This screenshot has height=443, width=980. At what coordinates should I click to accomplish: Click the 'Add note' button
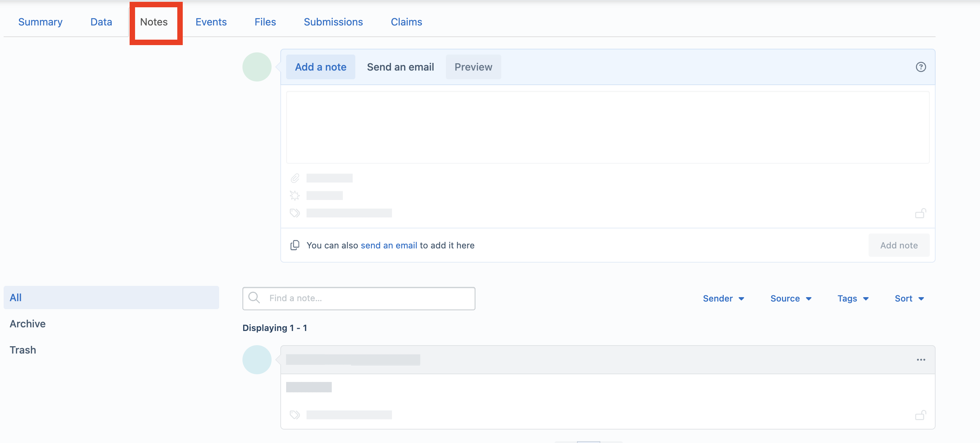click(898, 245)
